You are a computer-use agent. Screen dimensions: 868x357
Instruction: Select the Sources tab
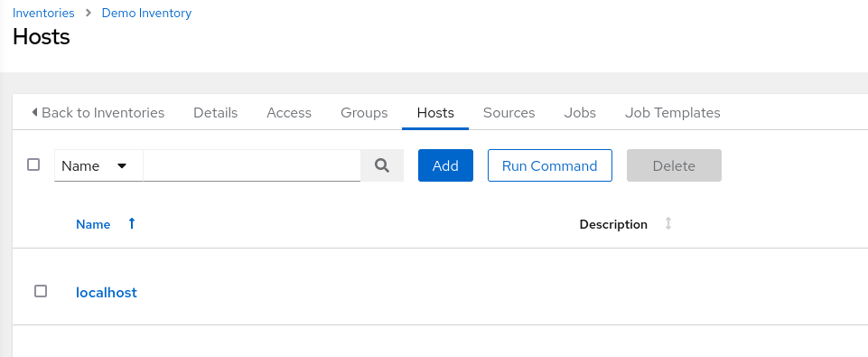coord(509,113)
